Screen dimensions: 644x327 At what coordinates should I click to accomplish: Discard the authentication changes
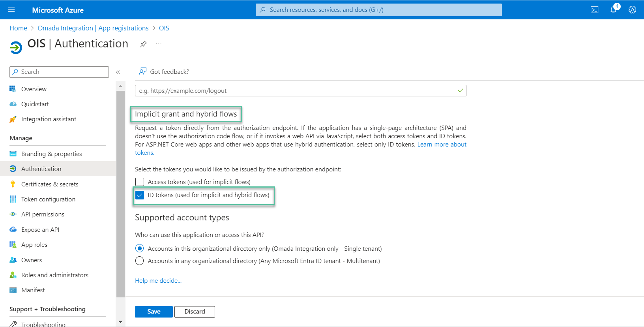click(195, 312)
